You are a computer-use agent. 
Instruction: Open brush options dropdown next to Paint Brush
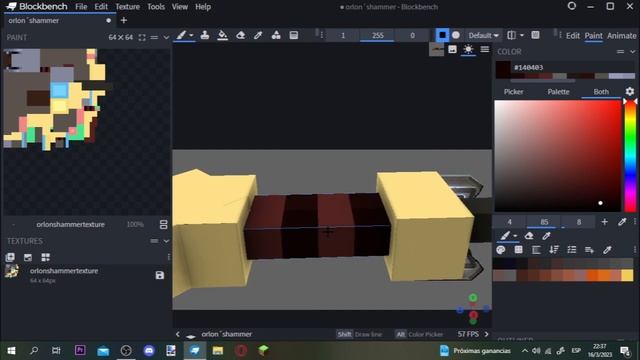191,36
